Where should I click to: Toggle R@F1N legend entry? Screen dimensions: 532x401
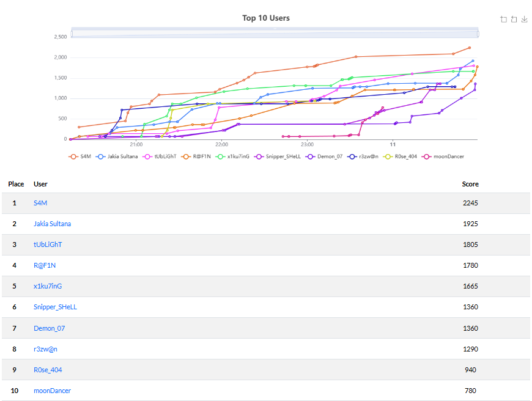pos(198,156)
